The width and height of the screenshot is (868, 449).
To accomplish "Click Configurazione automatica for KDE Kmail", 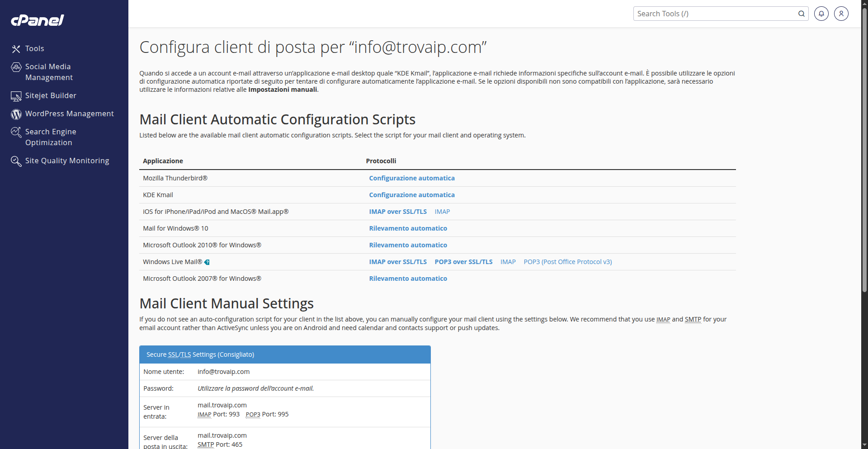I will (x=412, y=195).
